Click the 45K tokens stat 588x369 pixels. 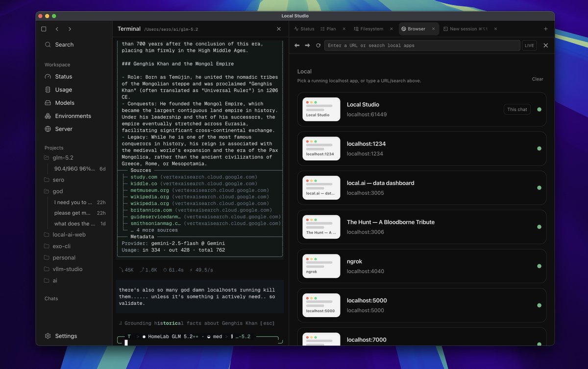coord(126,270)
